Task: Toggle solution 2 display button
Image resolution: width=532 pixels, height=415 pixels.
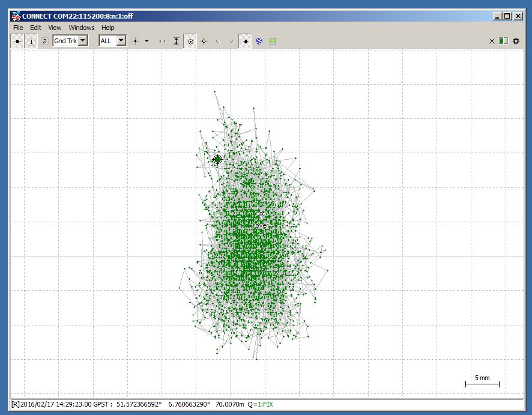Action: [44, 41]
